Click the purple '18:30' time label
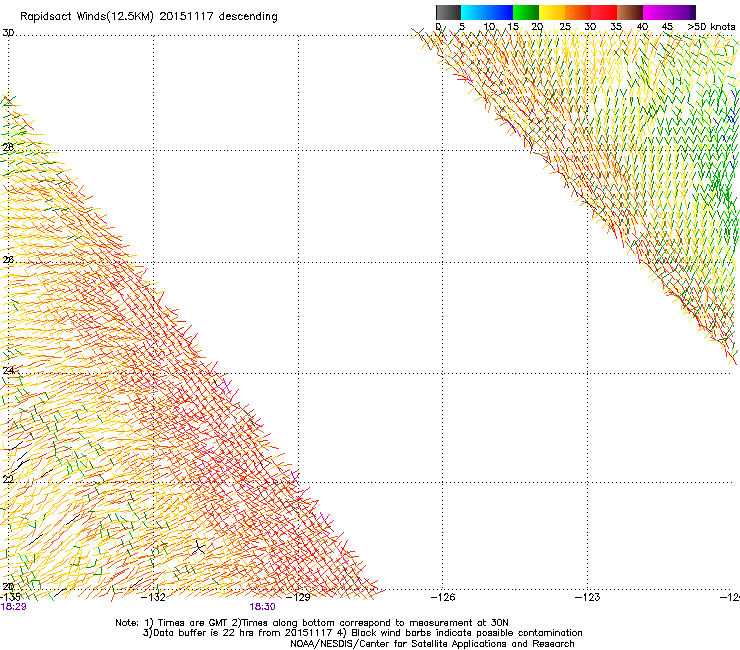This screenshot has height=650, width=740. [262, 607]
